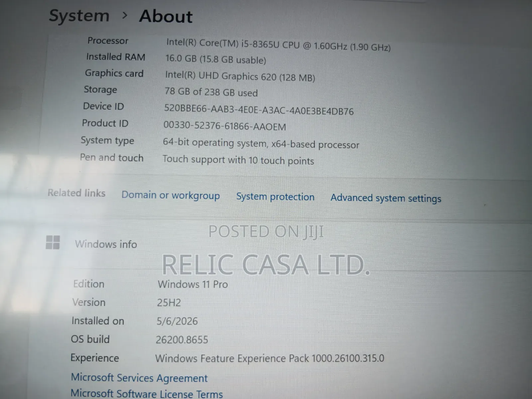This screenshot has width=532, height=399.
Task: Open the Domain or workgroup link
Action: (171, 195)
